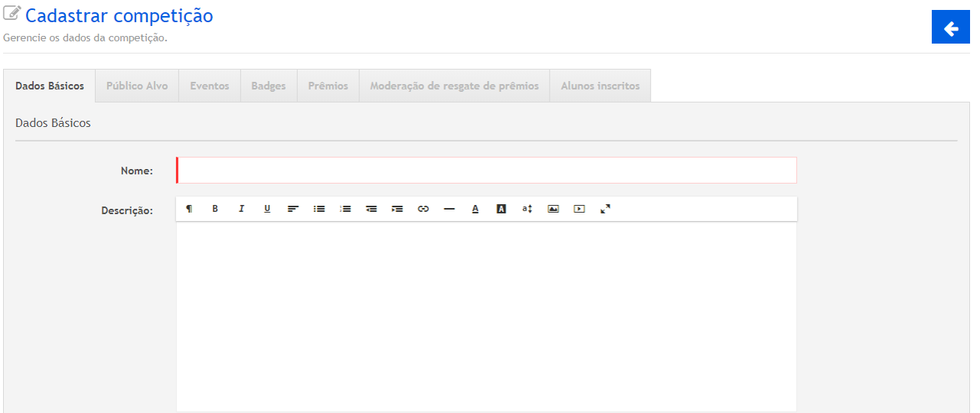This screenshot has width=980, height=413.
Task: Insert a video into description
Action: tap(580, 209)
